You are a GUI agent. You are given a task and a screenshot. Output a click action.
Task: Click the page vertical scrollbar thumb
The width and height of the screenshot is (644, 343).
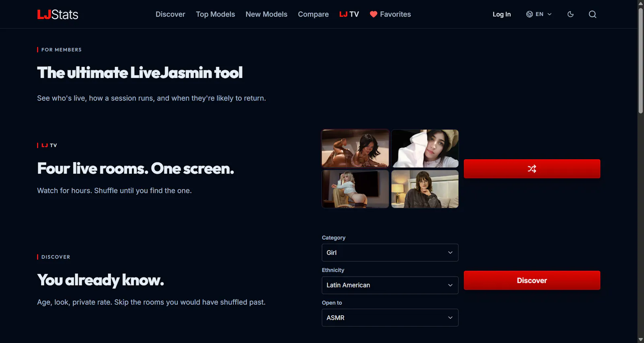pos(640,60)
